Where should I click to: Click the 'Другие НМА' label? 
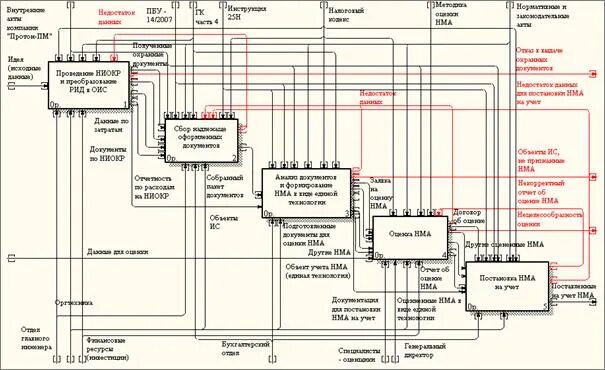(x=329, y=253)
